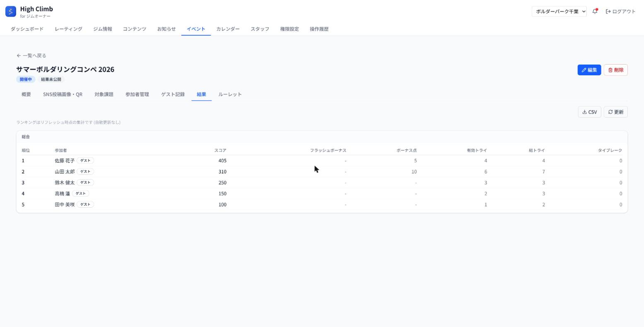The image size is (644, 327).
Task: Click the 順位 column header
Action: point(26,150)
